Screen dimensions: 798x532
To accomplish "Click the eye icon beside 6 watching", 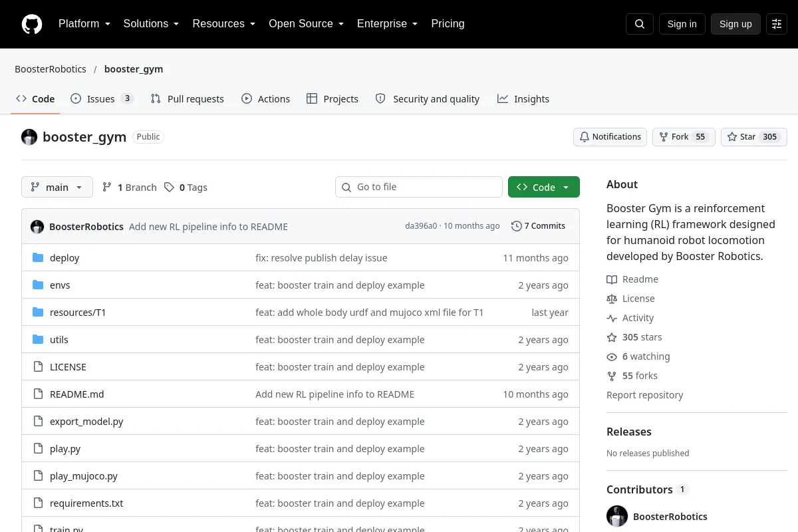I will (612, 356).
